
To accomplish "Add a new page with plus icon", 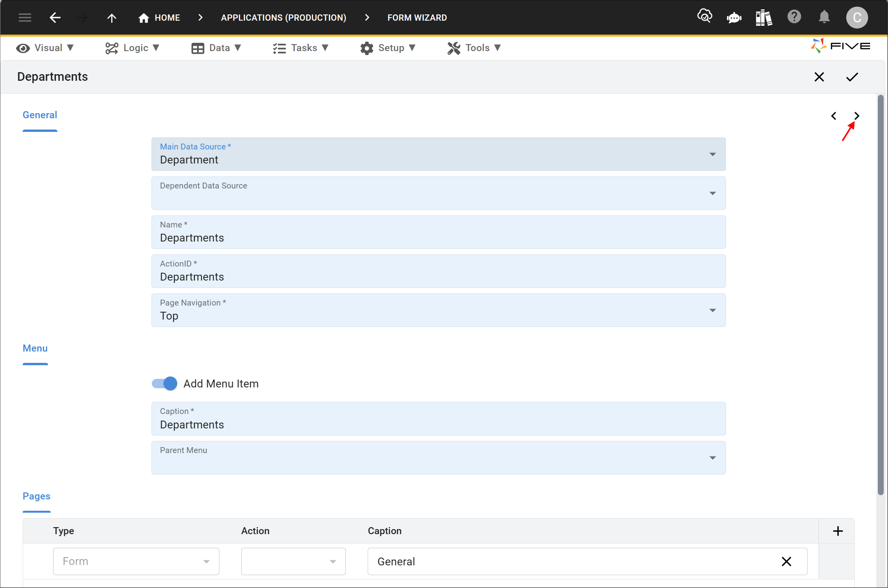I will coord(838,531).
